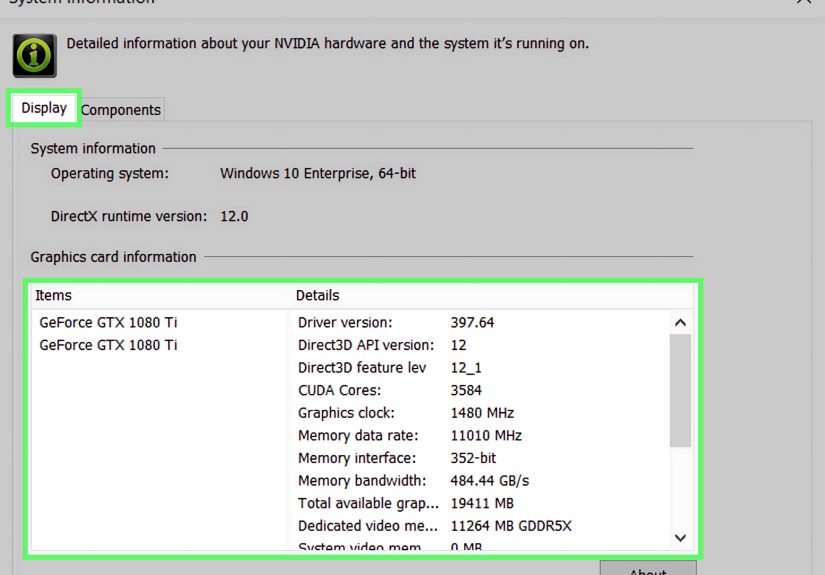Select the Driver version label
The image size is (825, 575).
(345, 322)
